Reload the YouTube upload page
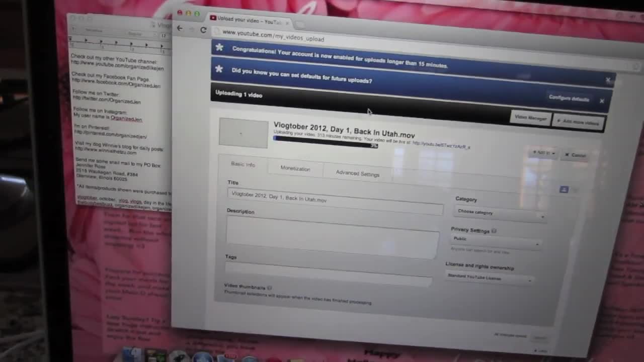644x362 pixels. [203, 30]
